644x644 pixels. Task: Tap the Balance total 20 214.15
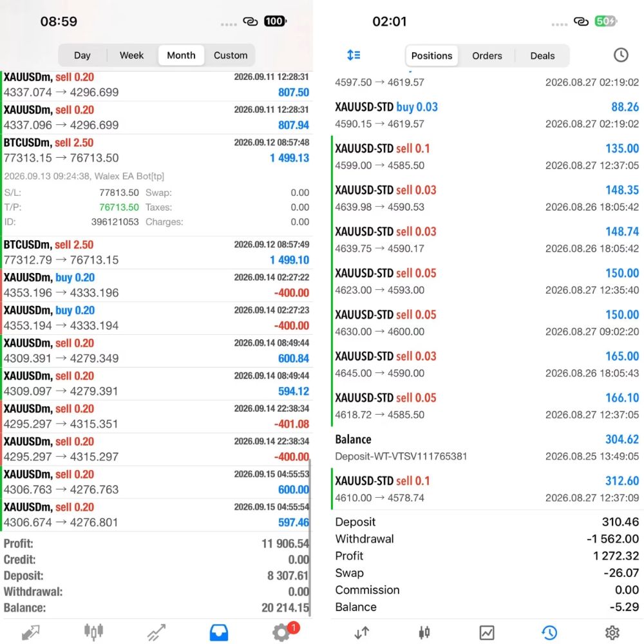(x=285, y=608)
